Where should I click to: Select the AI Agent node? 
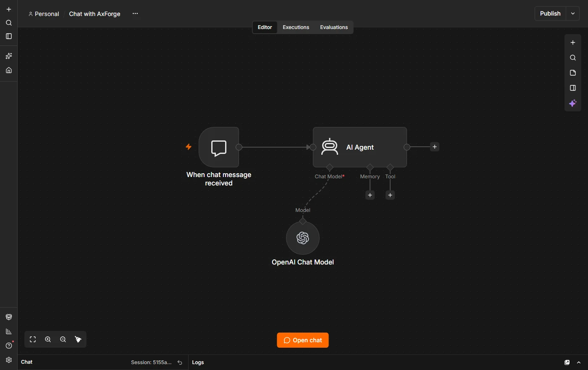click(360, 147)
